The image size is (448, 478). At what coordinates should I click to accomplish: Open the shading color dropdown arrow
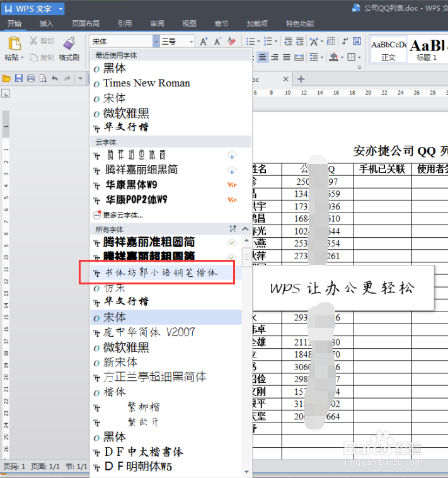(x=342, y=57)
